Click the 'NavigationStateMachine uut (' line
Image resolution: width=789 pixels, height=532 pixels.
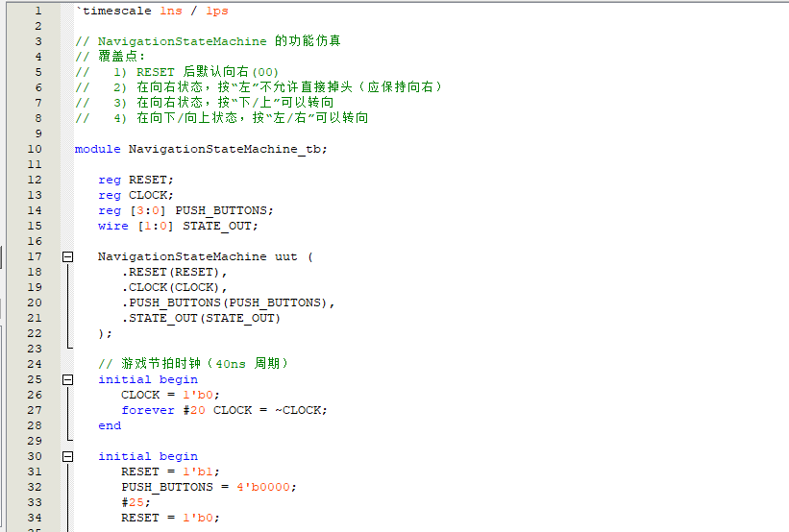pos(206,256)
